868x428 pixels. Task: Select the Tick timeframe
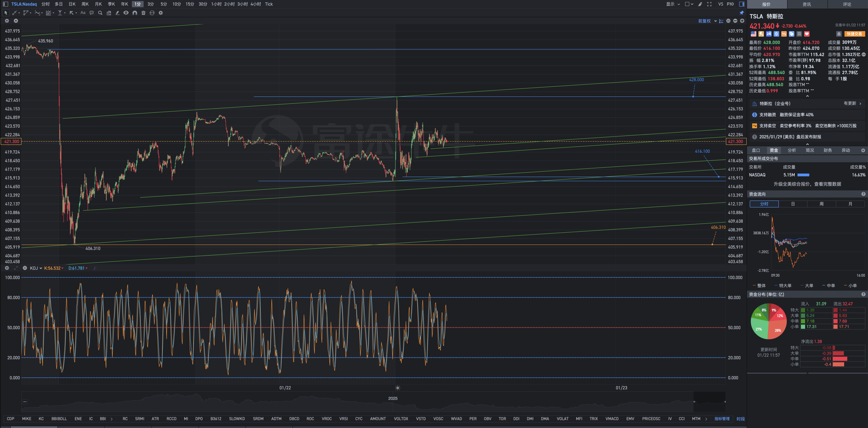click(x=269, y=4)
